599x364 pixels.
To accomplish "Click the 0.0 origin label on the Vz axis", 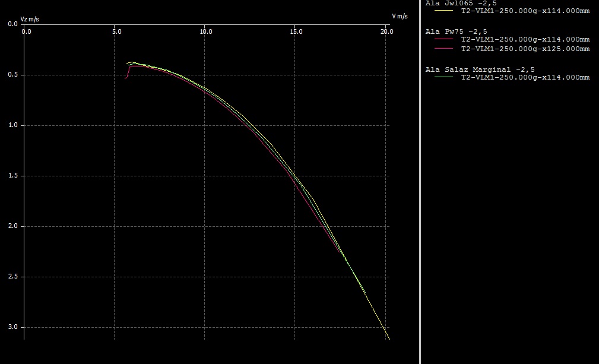I will coord(12,24).
